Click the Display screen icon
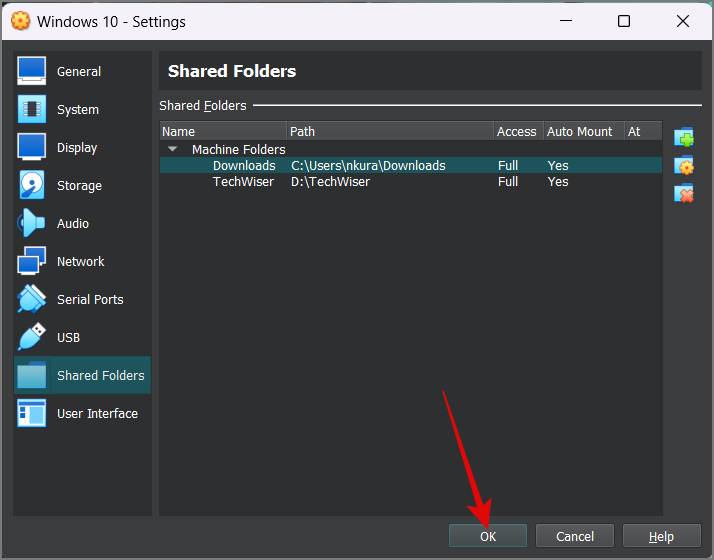Screen dimensions: 714x560 coord(31,147)
